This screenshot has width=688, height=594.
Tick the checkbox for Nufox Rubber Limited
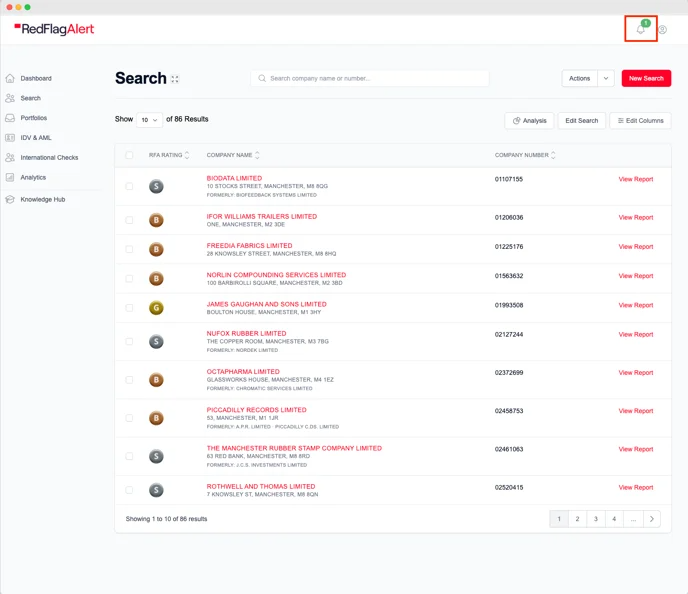click(129, 341)
